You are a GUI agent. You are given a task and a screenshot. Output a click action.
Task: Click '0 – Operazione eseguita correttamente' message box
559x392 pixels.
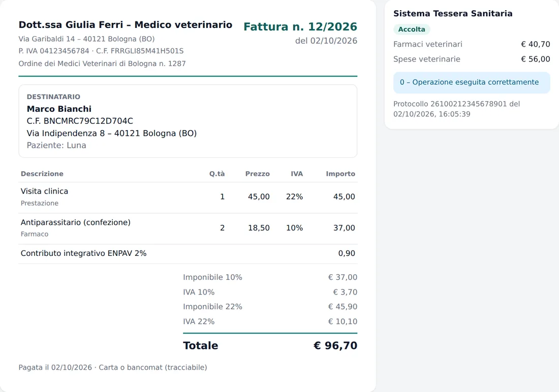coord(472,82)
